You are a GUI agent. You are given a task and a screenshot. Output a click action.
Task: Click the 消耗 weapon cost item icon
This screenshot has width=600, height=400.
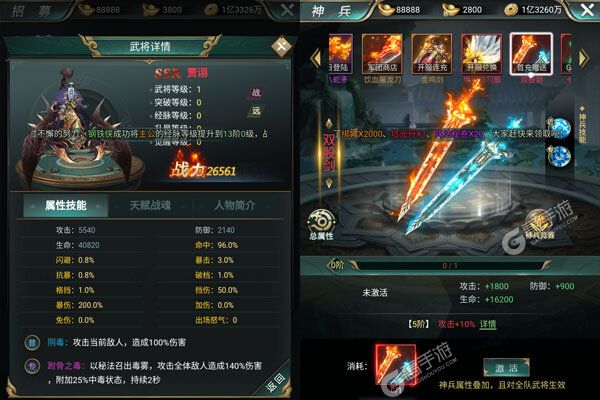(x=395, y=365)
